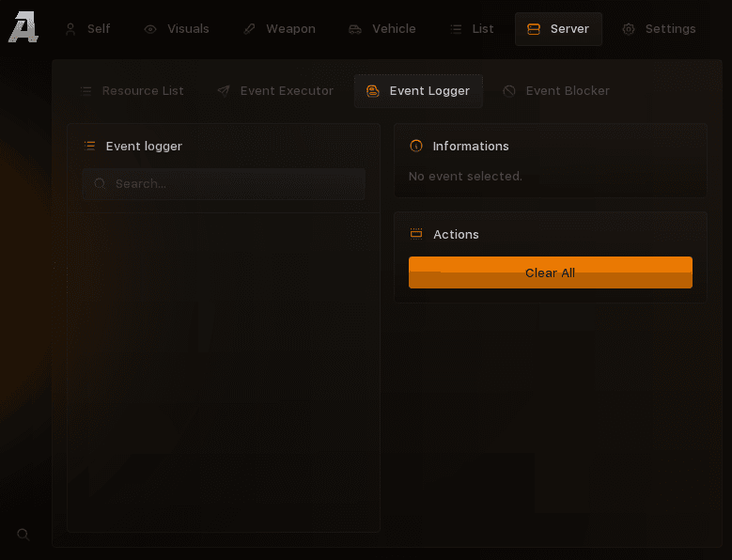Click the car icon beside Vehicle

355,29
